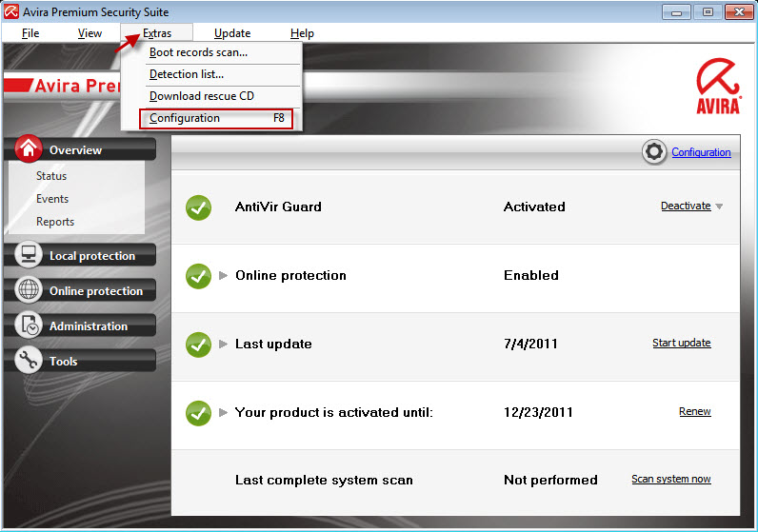Open the File menu
Screen dimensions: 758x532
[x=30, y=33]
